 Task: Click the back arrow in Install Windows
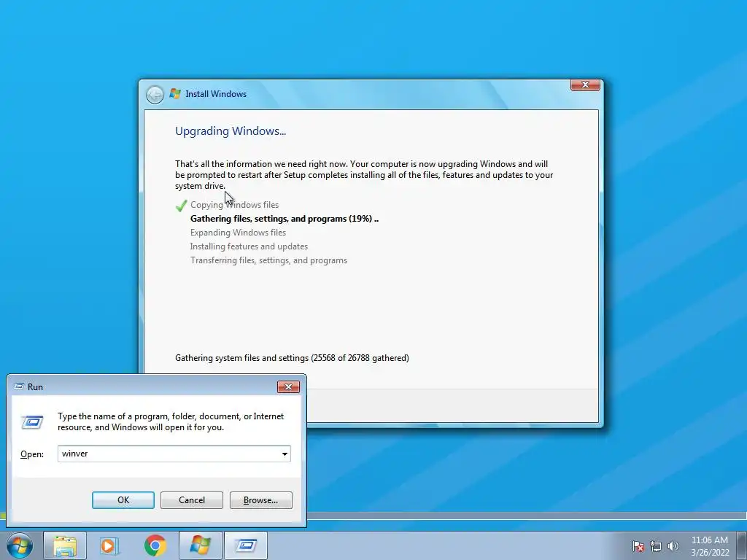coord(155,94)
